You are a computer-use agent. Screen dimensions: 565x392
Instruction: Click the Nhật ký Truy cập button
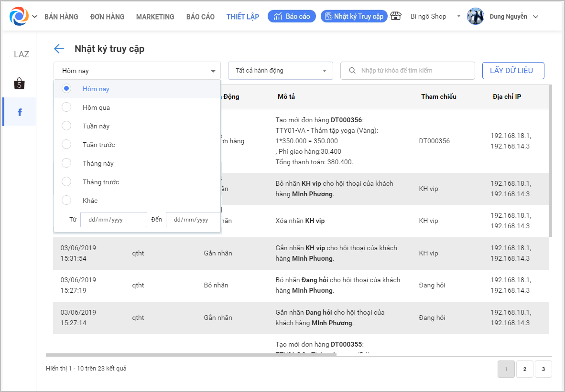pyautogui.click(x=354, y=16)
